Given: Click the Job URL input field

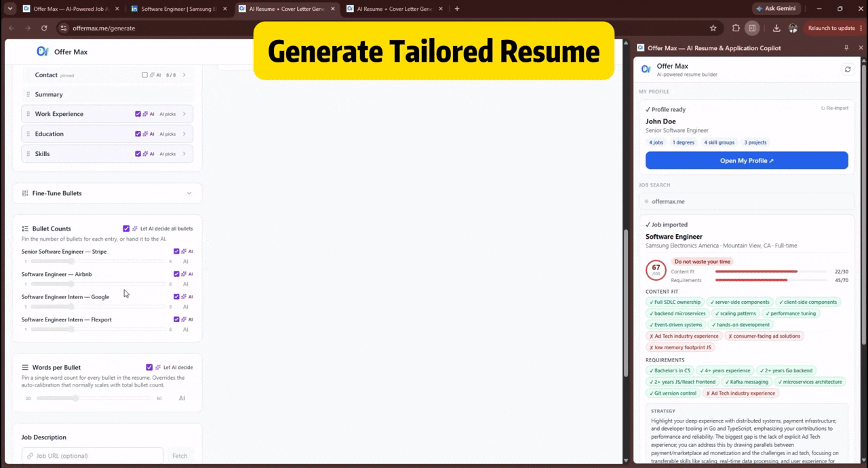Looking at the screenshot, I should [x=92, y=456].
